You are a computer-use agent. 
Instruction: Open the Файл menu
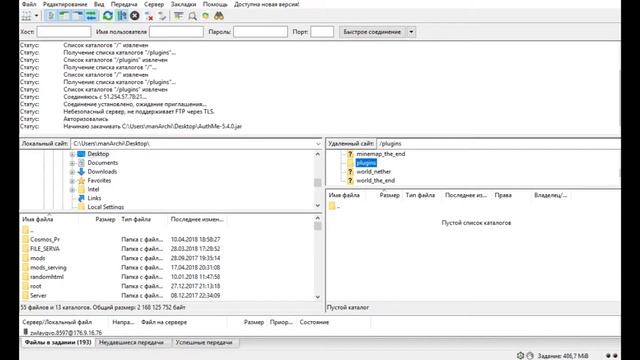point(29,4)
